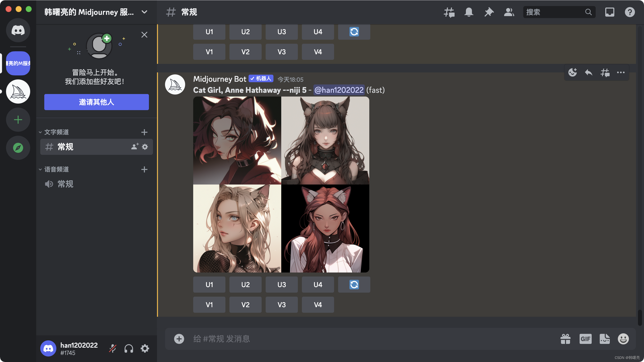Open the GIF picker

(x=585, y=339)
